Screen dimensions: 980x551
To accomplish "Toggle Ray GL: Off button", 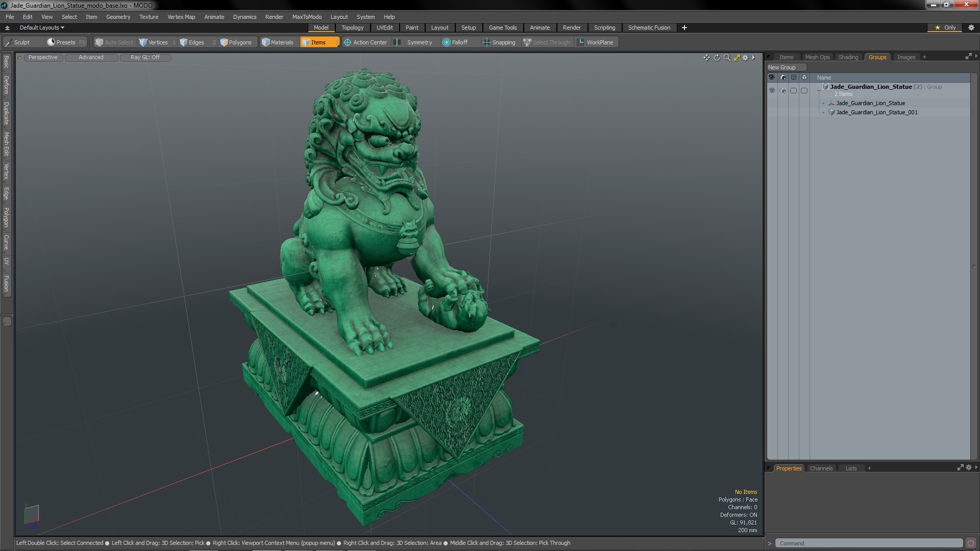I will pos(145,58).
